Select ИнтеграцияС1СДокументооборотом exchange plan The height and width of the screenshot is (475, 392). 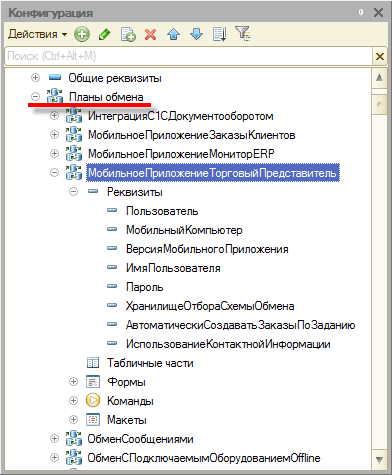[x=181, y=116]
